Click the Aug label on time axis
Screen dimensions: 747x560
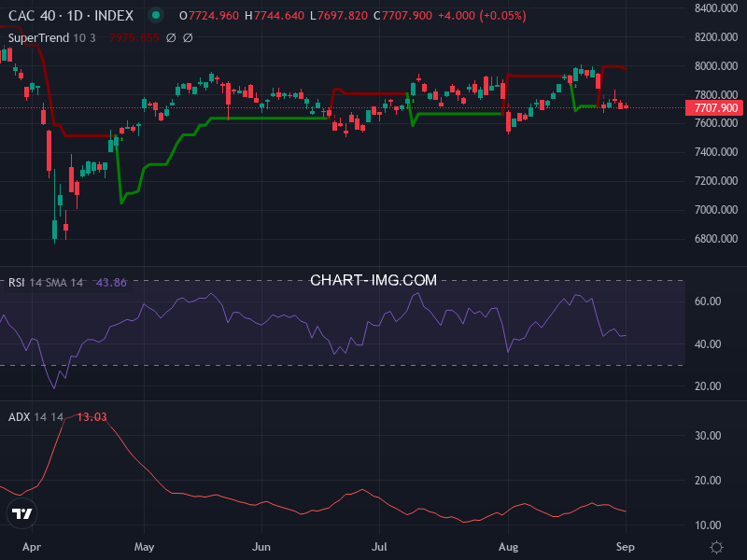[508, 547]
